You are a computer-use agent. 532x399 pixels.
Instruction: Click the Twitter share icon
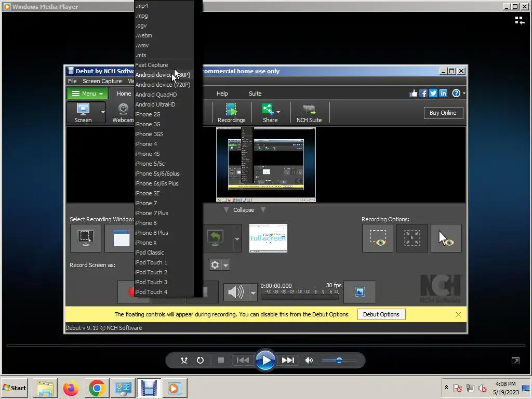point(433,94)
